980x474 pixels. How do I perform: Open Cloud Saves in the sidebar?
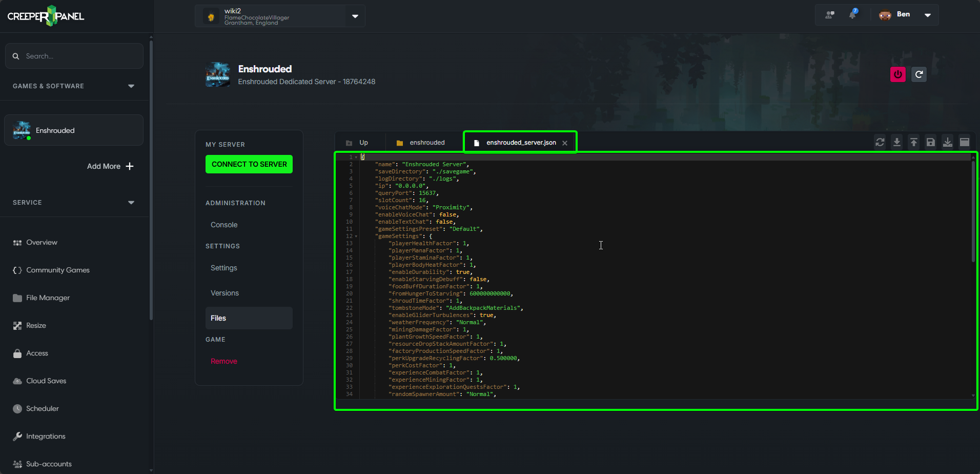39,381
